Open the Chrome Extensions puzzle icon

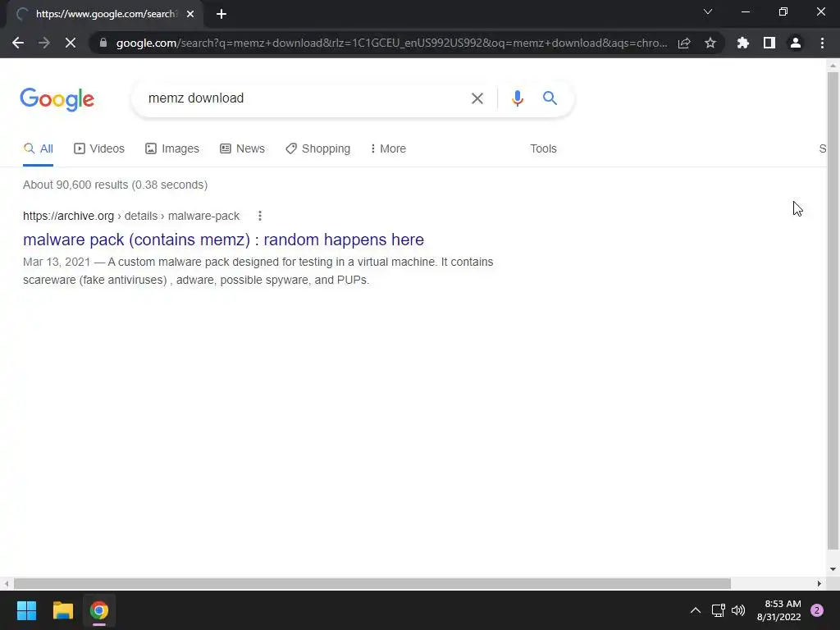743,43
